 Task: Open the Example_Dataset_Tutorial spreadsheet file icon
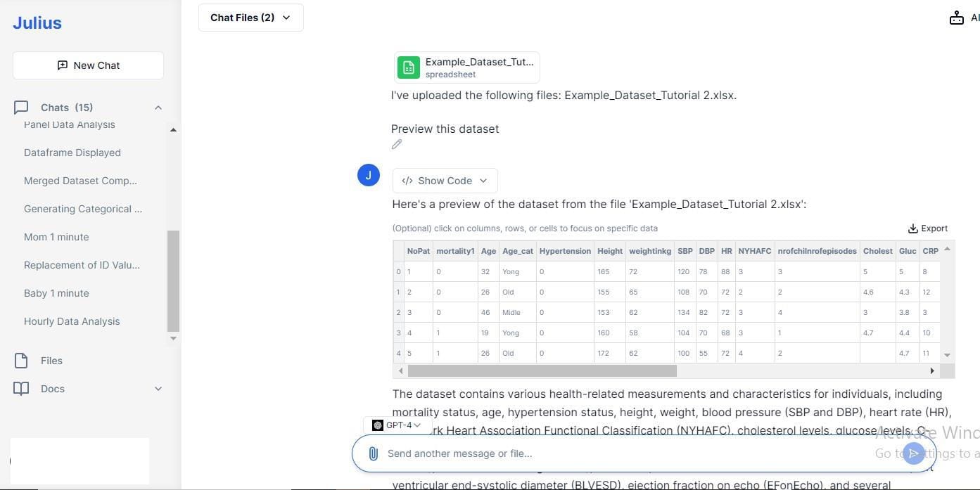click(x=409, y=67)
